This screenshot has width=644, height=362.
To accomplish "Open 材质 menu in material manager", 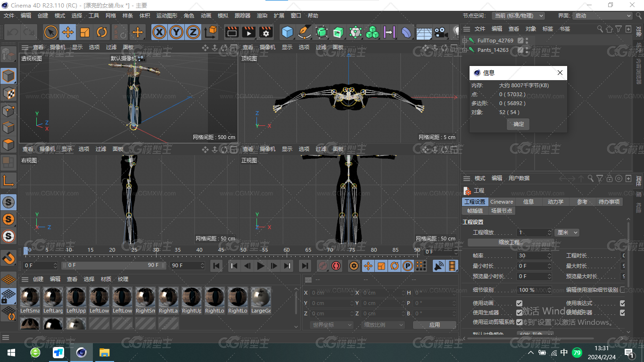I will [106, 279].
